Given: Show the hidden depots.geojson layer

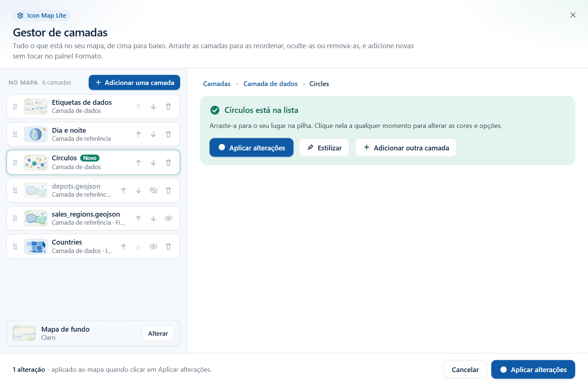Looking at the screenshot, I should [153, 190].
